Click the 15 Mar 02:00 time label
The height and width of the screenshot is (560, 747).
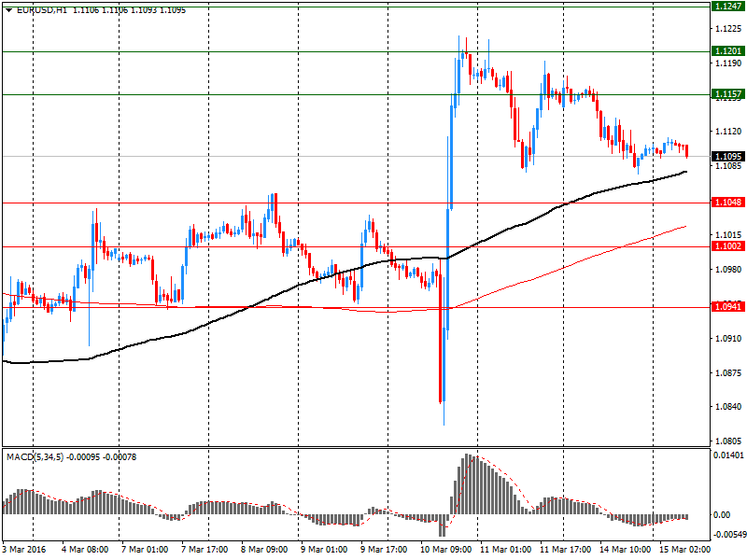click(684, 550)
